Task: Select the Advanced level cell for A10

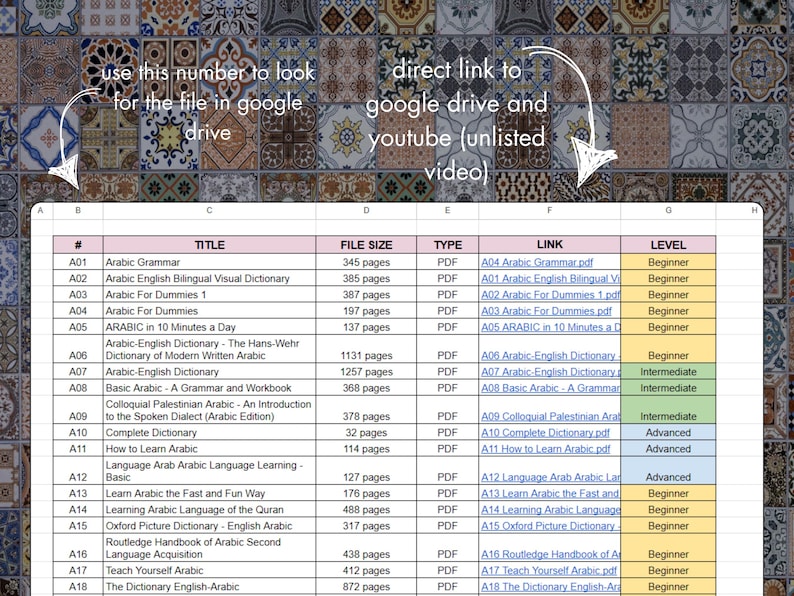Action: 668,432
